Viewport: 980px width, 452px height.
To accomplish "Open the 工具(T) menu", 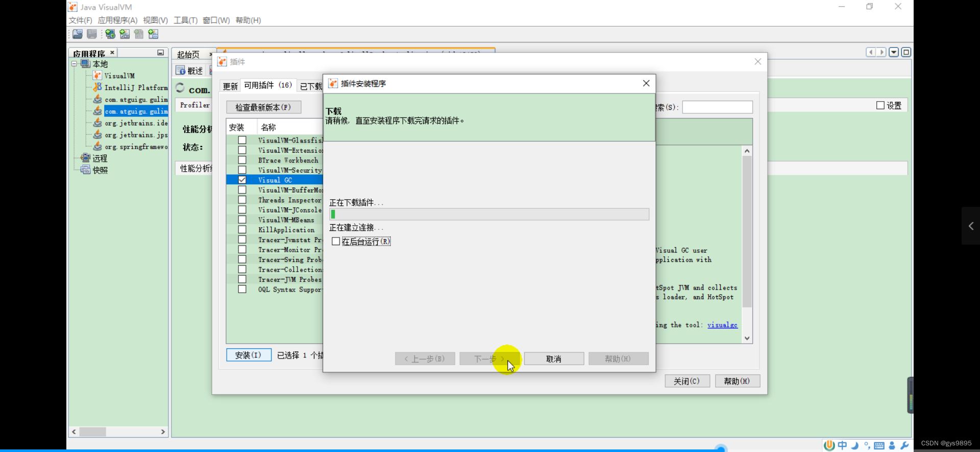I will pos(185,20).
